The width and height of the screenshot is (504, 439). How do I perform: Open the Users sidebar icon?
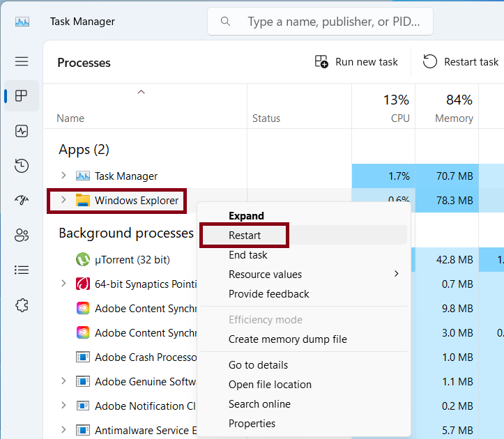pyautogui.click(x=22, y=235)
